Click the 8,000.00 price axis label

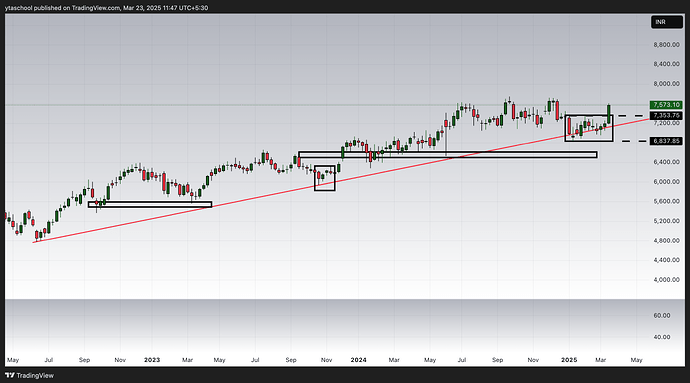(666, 84)
